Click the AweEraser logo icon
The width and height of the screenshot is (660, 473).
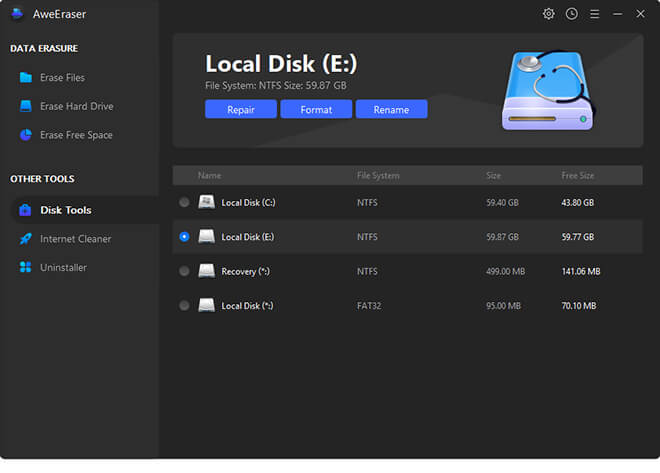(x=17, y=14)
